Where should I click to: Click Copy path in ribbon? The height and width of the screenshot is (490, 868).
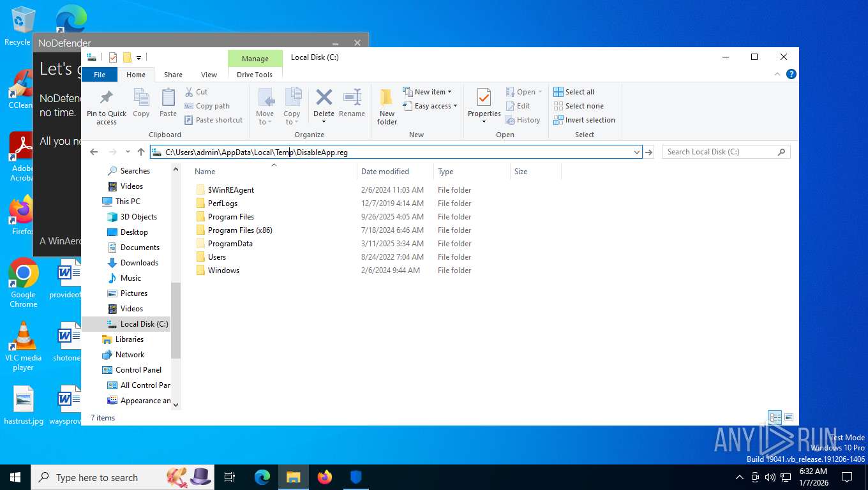207,106
